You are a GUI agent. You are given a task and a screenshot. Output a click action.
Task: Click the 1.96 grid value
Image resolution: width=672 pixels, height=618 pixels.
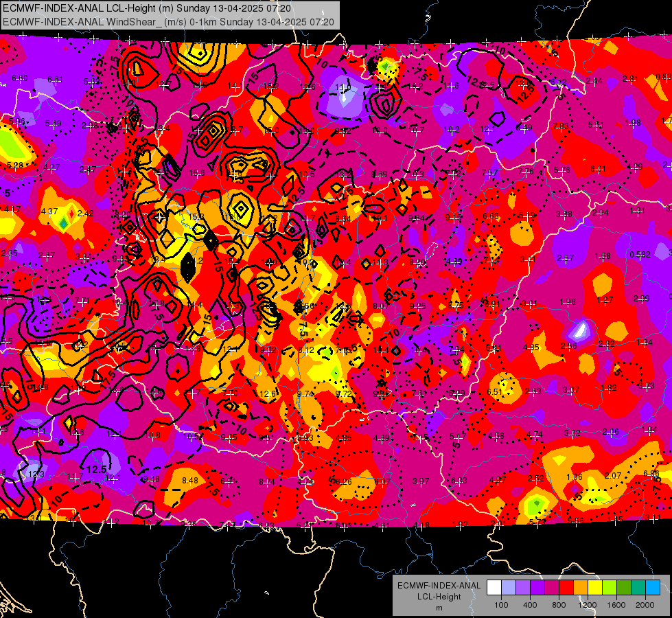tap(568, 302)
